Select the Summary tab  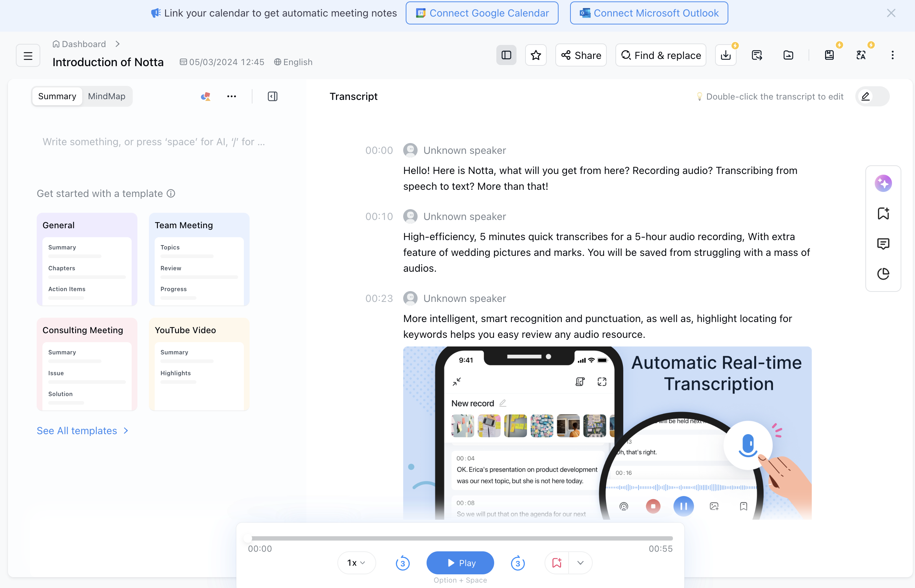click(57, 97)
